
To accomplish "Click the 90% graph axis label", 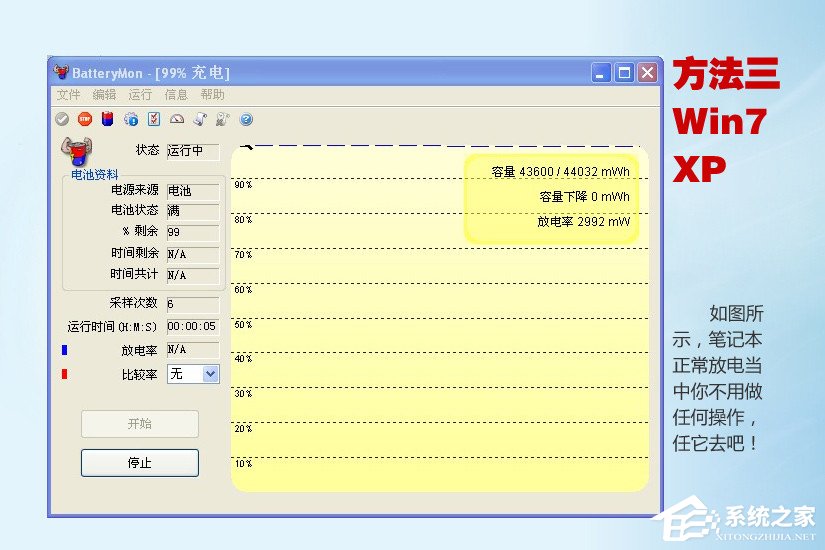I will point(243,185).
